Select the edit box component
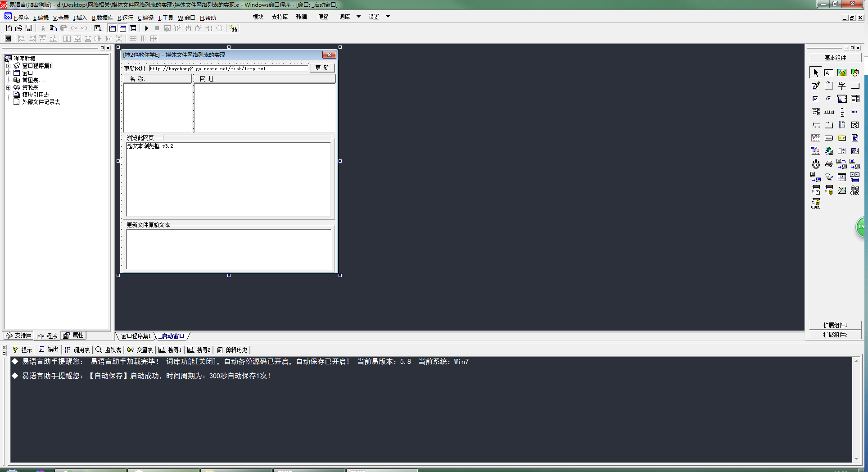Viewport: 868px width, 472px height. pos(816,86)
